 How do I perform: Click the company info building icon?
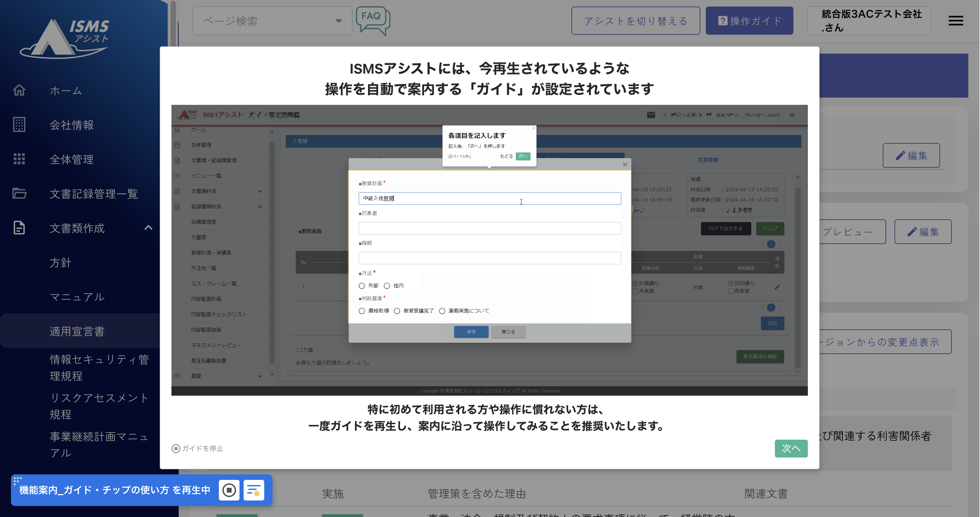point(19,124)
